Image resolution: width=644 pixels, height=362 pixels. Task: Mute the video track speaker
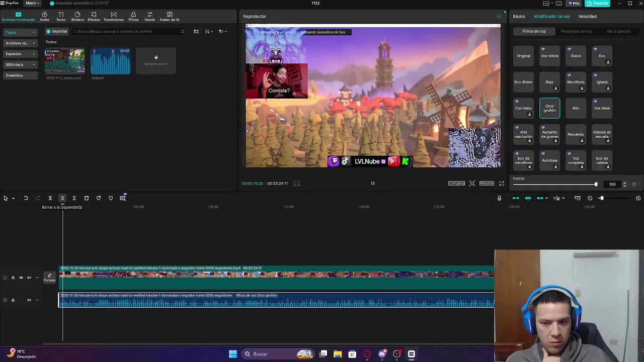point(29,278)
